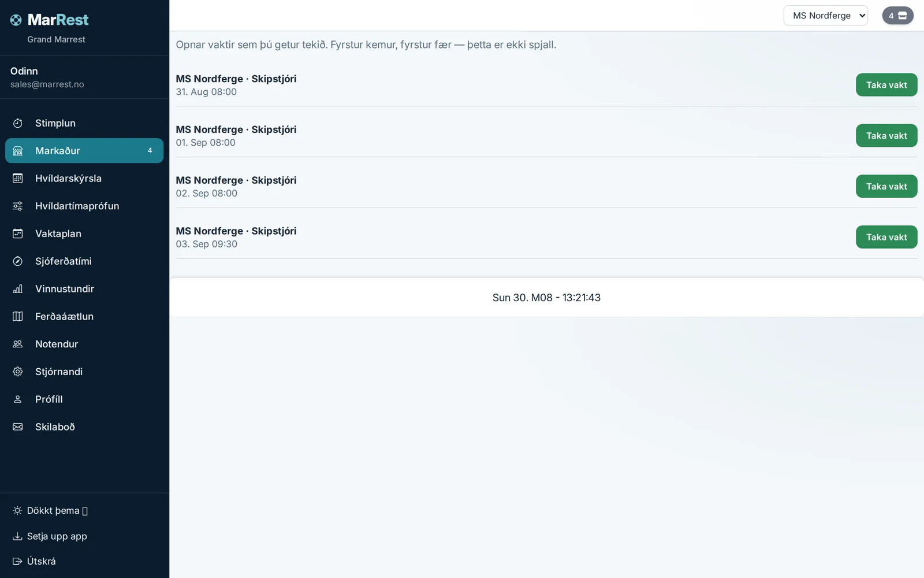Image resolution: width=924 pixels, height=578 pixels.
Task: Click email sales@marrest.no
Action: (x=47, y=84)
